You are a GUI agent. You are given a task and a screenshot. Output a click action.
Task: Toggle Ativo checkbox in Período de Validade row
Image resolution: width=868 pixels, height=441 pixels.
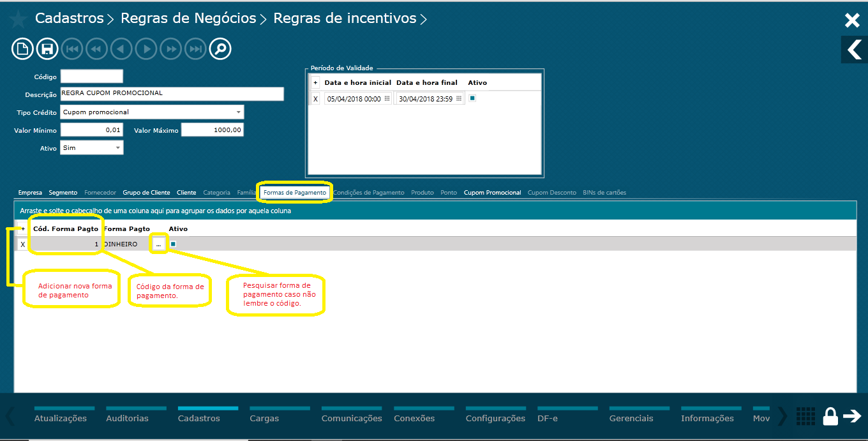pyautogui.click(x=471, y=98)
